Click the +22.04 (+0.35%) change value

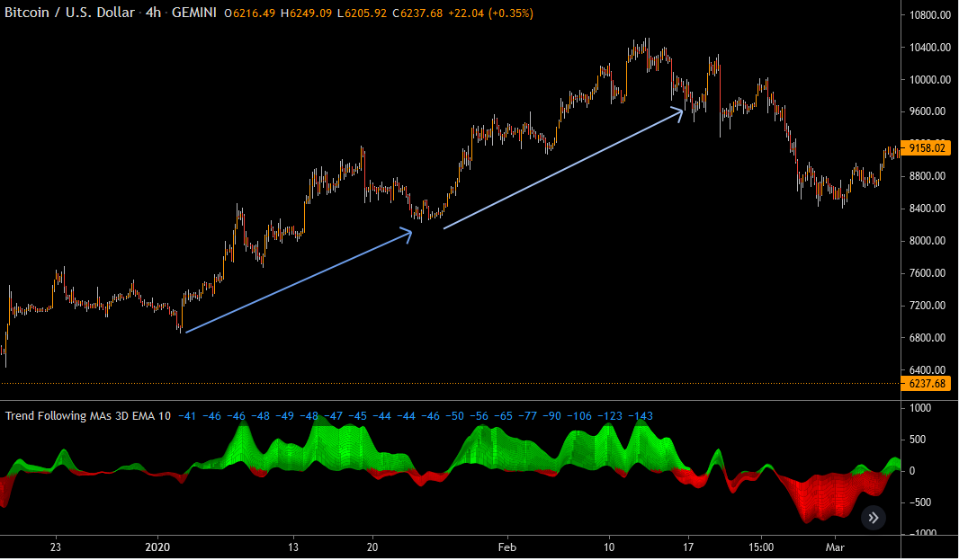(x=490, y=13)
